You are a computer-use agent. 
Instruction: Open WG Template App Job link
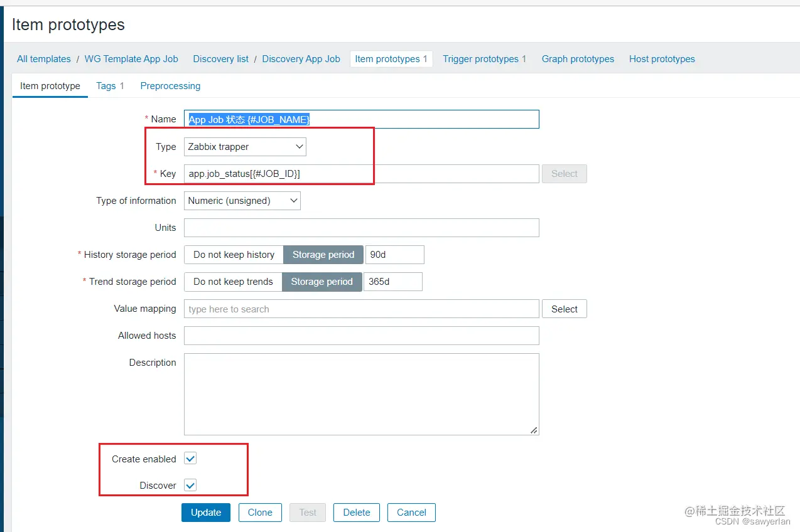(131, 59)
